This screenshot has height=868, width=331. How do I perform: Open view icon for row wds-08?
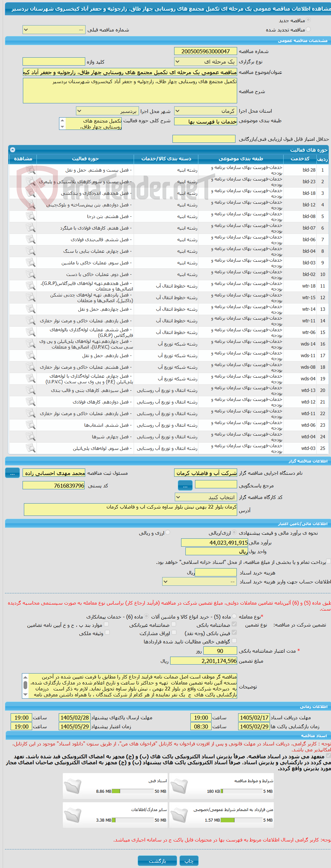point(31,367)
